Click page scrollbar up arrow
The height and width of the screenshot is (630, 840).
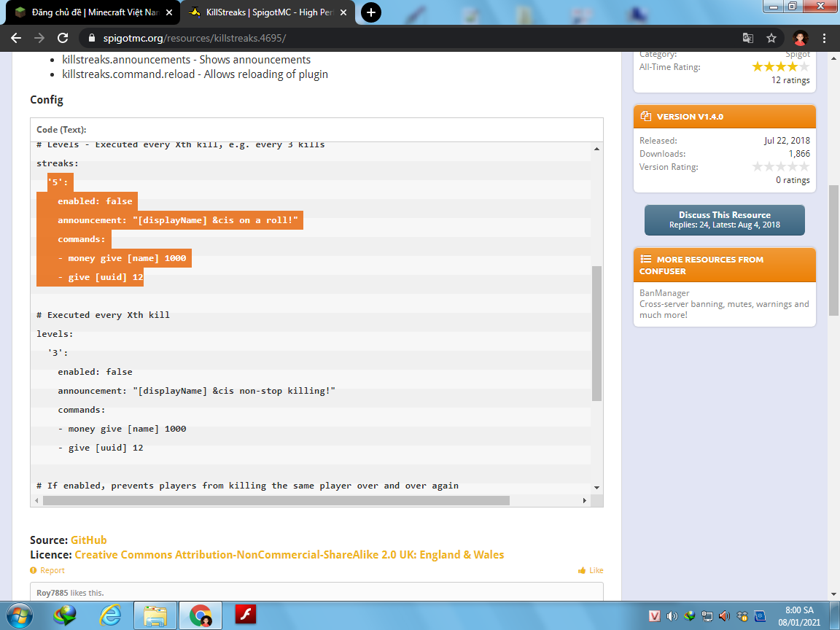click(x=833, y=58)
